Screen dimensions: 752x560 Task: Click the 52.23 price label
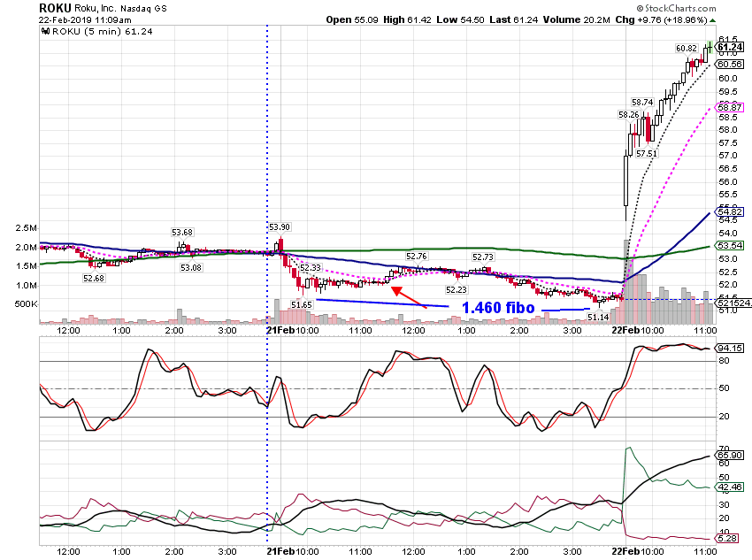tap(457, 289)
